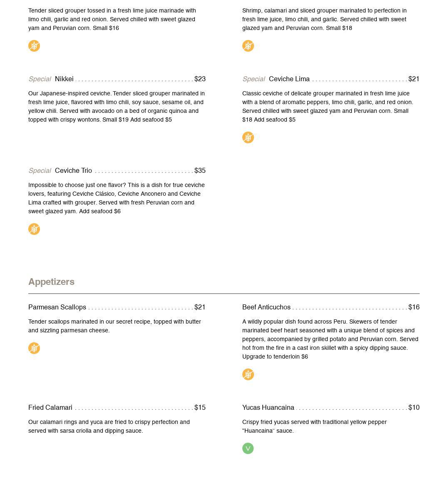Select the Nikkei dish title
Image resolution: width=448 pixels, height=491 pixels.
point(64,79)
